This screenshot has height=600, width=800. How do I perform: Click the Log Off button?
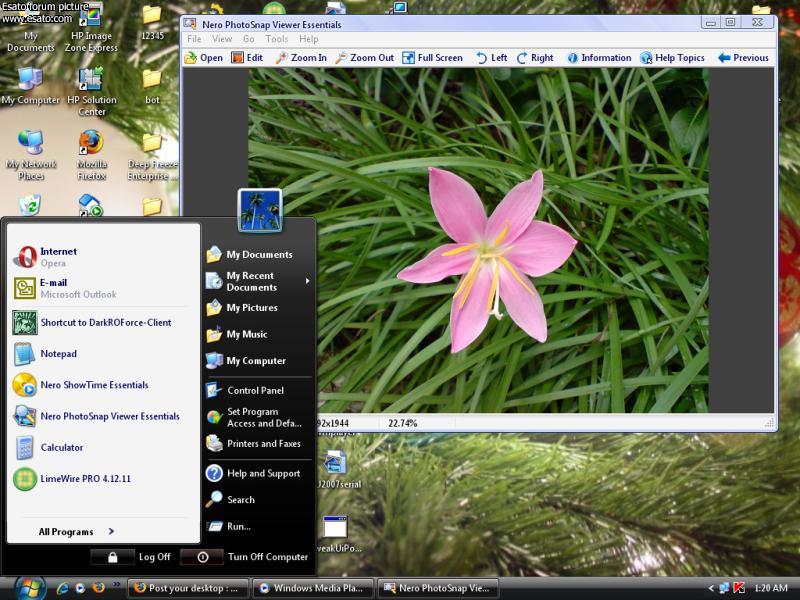(131, 557)
